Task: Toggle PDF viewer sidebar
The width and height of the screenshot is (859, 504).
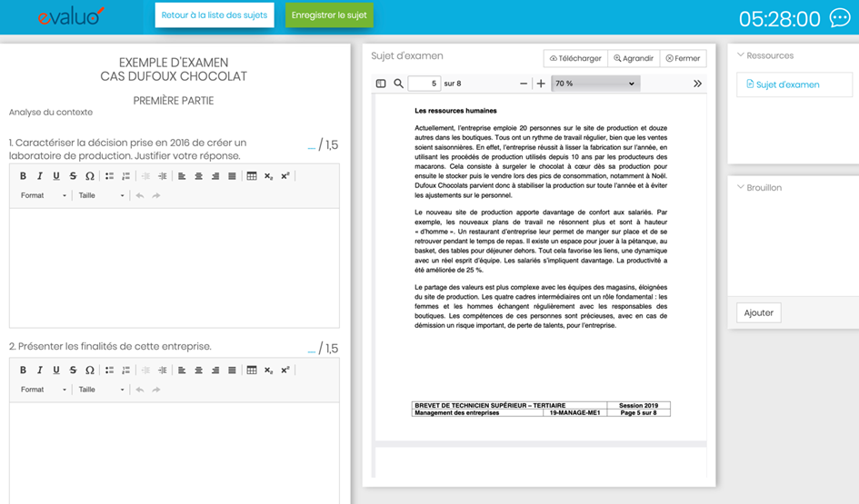Action: tap(381, 84)
